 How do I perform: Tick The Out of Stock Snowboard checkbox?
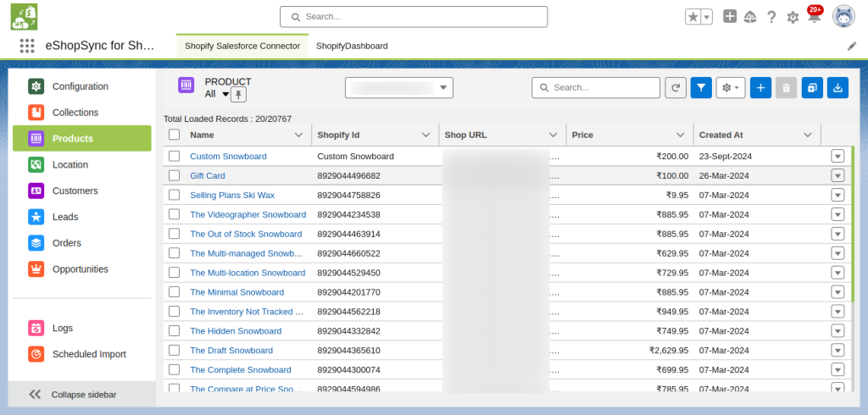tap(175, 234)
